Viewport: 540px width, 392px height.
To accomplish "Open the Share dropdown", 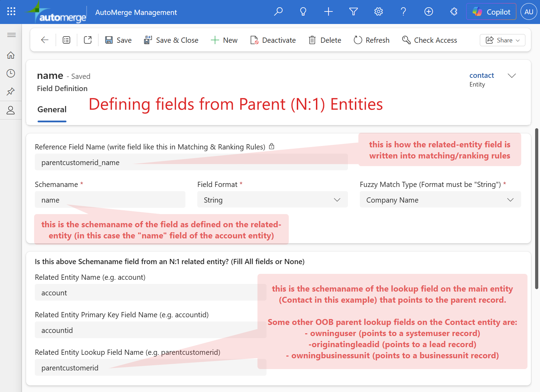I will (502, 40).
